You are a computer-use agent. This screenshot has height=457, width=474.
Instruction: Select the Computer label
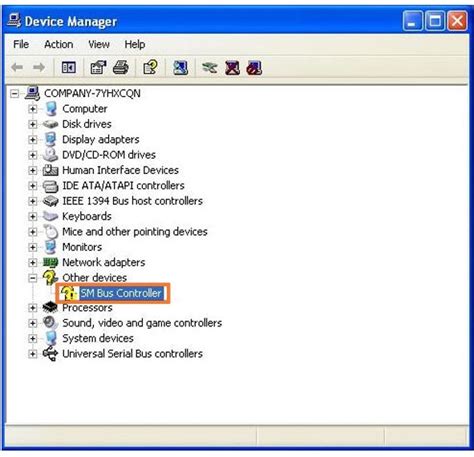(85, 109)
